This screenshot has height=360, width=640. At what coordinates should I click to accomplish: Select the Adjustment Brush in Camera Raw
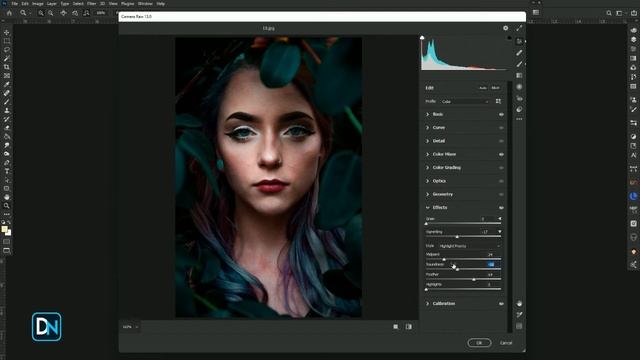(x=519, y=64)
